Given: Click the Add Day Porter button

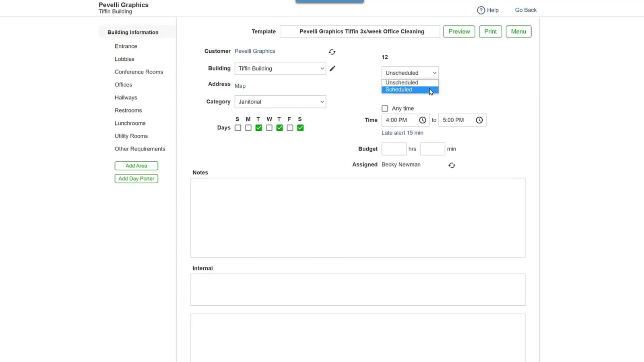Looking at the screenshot, I should (136, 179).
